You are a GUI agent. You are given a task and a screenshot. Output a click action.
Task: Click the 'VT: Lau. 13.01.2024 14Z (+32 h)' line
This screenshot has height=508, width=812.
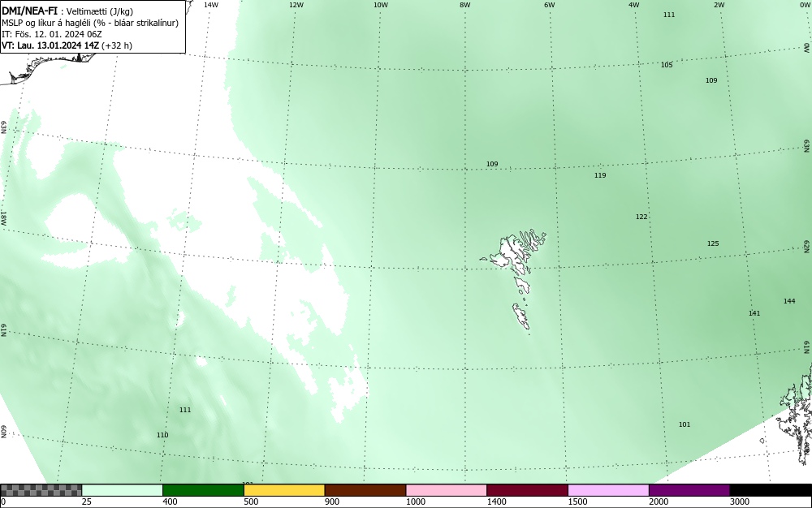coord(67,45)
